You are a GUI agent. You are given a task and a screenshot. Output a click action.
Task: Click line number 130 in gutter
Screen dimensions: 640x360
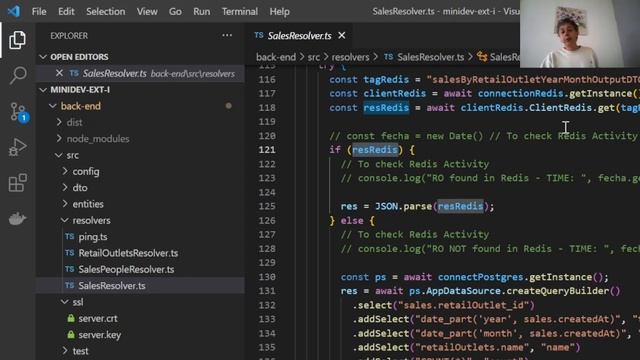coord(267,277)
